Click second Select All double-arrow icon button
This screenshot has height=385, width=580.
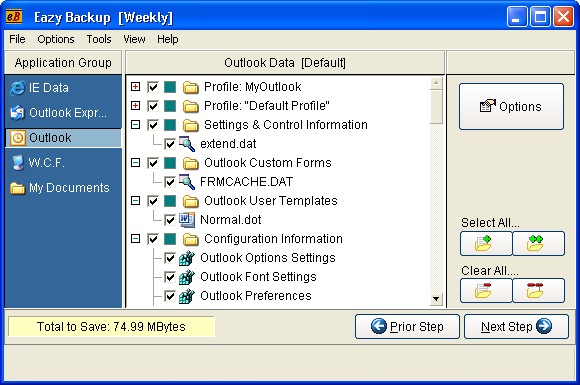tap(539, 243)
